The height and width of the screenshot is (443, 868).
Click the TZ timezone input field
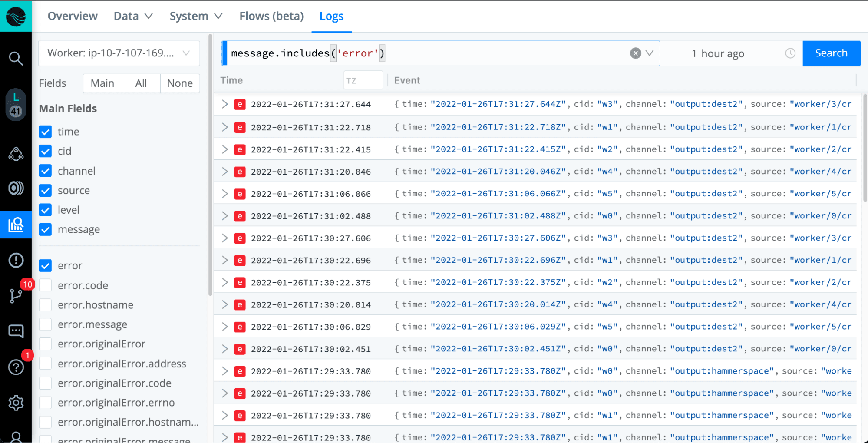[x=363, y=80]
